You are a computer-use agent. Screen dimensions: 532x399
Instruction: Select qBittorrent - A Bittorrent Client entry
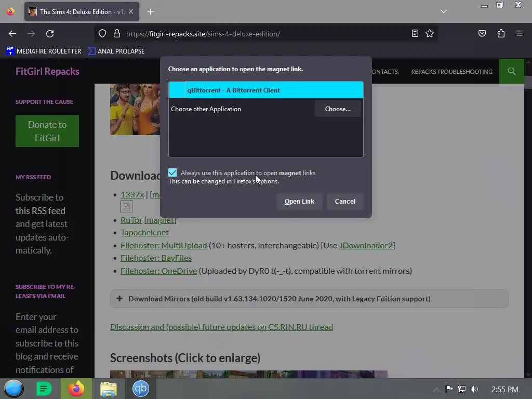[x=266, y=90]
